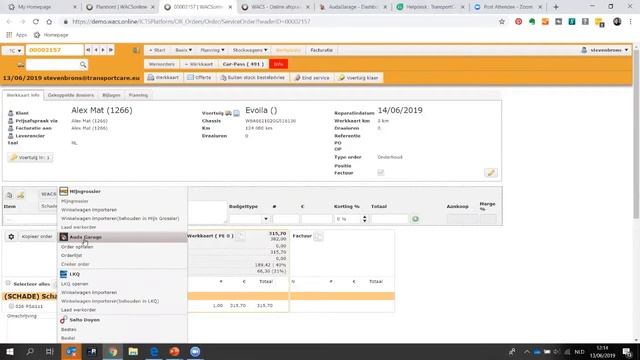Viewport: 640px width, 360px height.
Task: Reload the browser page
Action: 36,22
